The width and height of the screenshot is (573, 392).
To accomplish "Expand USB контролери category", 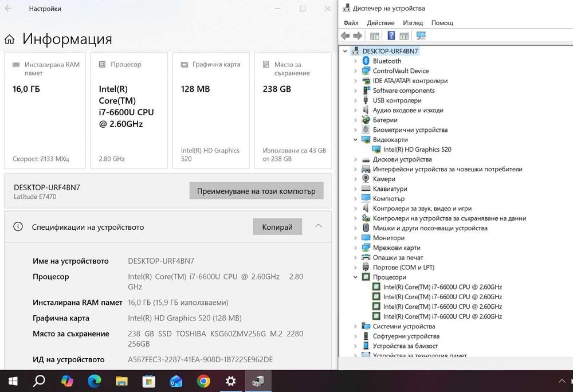I will 355,100.
